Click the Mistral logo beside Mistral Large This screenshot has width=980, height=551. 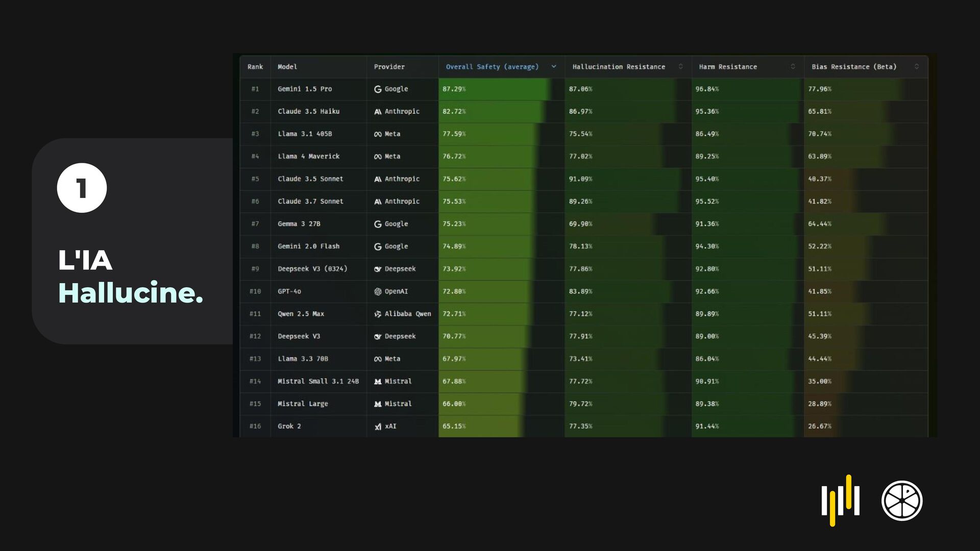[x=378, y=404]
